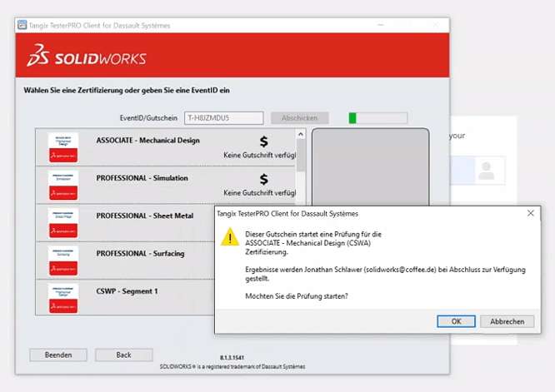Click the yellow warning icon in dialog

click(230, 237)
